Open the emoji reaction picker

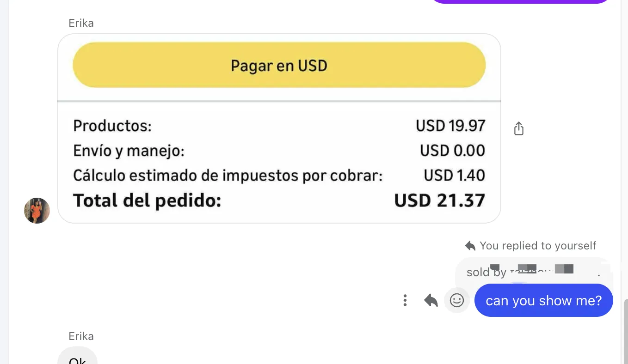point(457,301)
